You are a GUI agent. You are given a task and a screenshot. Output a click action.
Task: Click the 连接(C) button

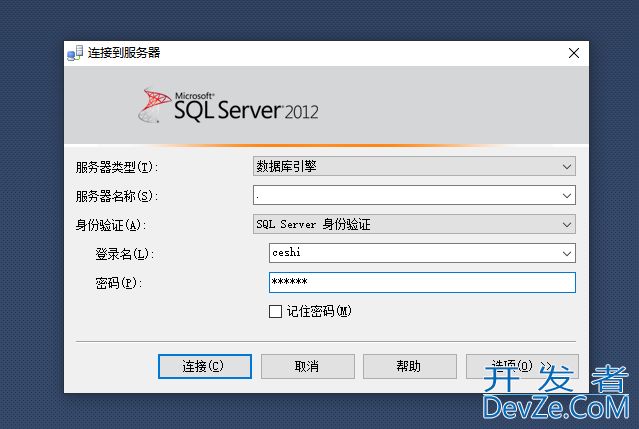(205, 366)
